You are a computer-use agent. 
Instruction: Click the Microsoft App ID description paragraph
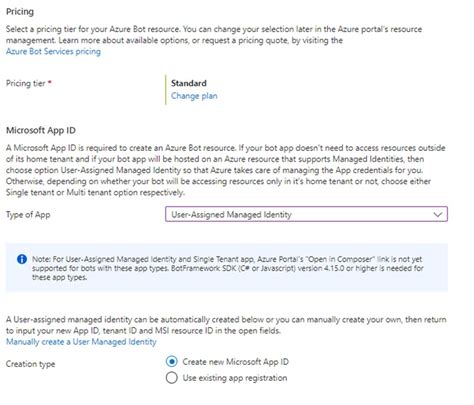pos(226,170)
